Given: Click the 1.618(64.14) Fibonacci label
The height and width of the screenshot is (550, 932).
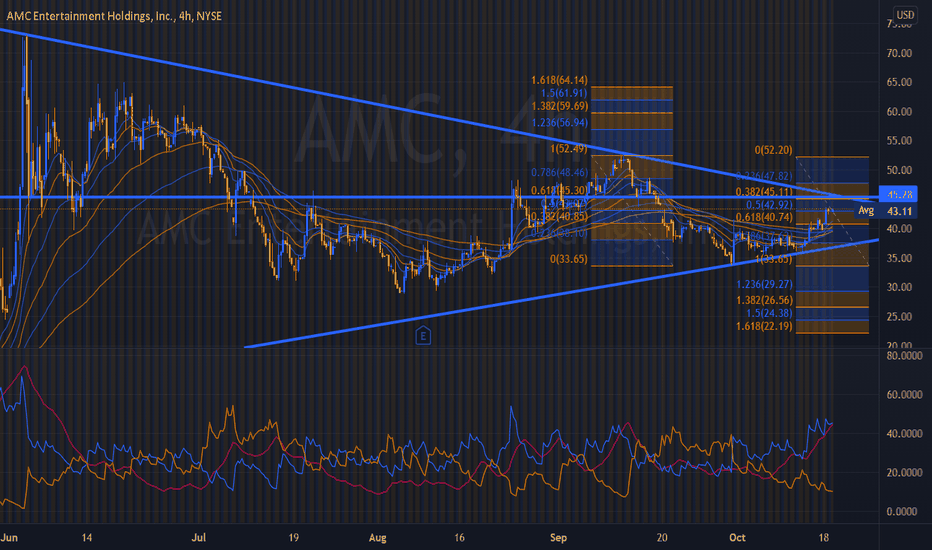Looking at the screenshot, I should point(559,80).
